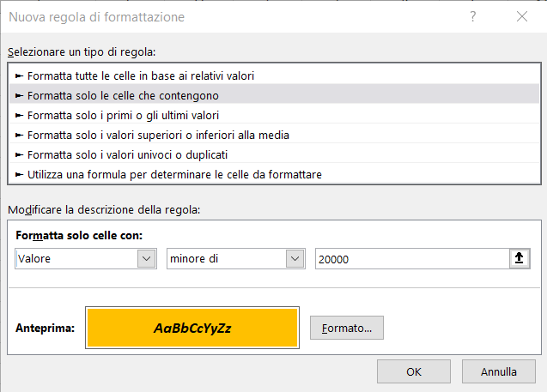Click the 'Anteprima:' label
This screenshot has width=547, height=392.
[46, 328]
